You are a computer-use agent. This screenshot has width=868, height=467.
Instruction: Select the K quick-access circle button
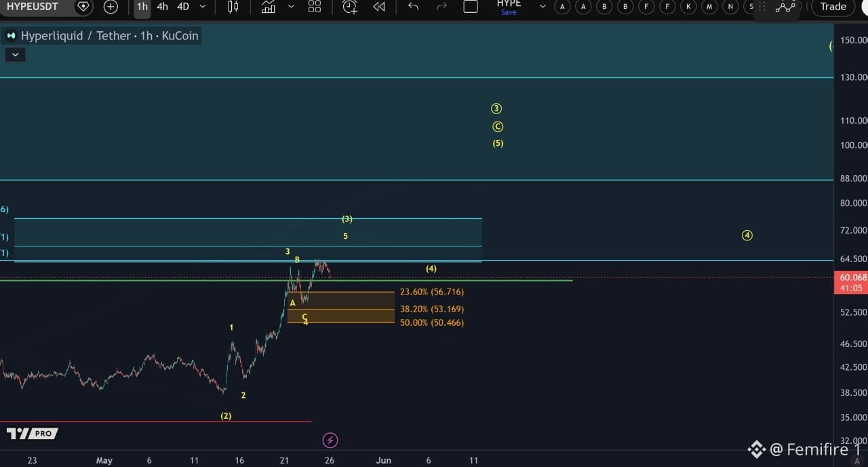(x=689, y=7)
